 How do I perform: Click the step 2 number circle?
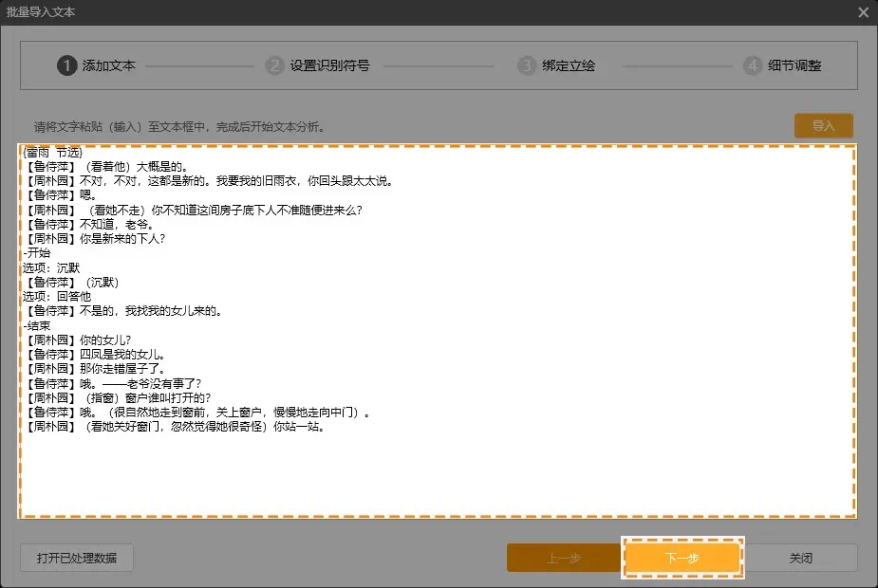(274, 65)
